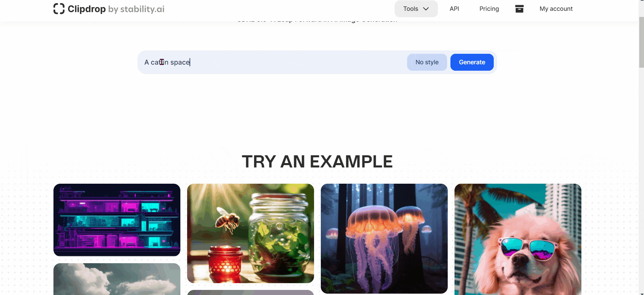
Task: Go to the Pricing page
Action: point(489,9)
